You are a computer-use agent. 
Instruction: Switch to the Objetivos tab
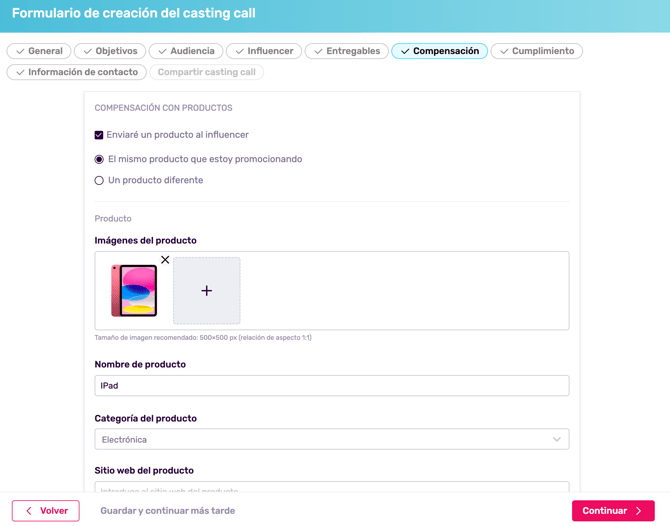point(109,51)
